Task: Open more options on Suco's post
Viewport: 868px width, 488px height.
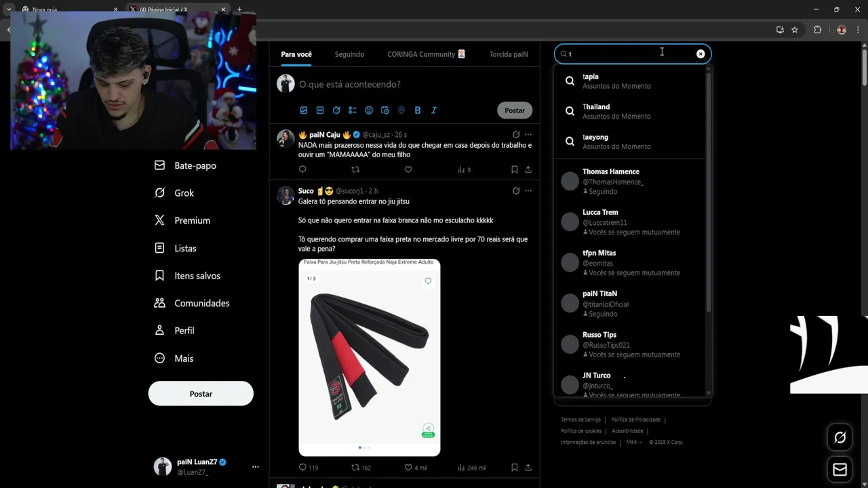Action: [x=528, y=191]
